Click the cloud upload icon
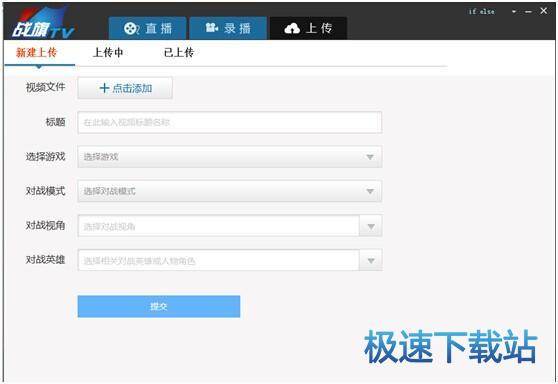Screen dimensions: 558x384 [x=292, y=28]
